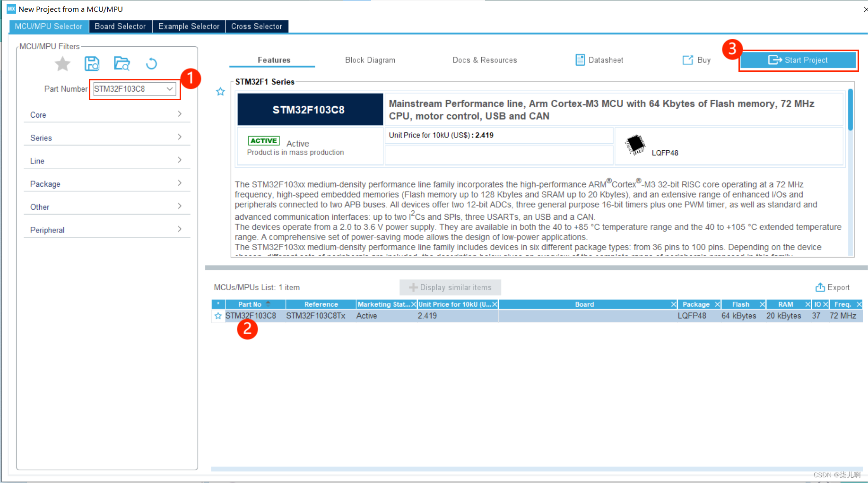Close the New Project window
Image resolution: width=868 pixels, height=483 pixels.
(x=865, y=9)
